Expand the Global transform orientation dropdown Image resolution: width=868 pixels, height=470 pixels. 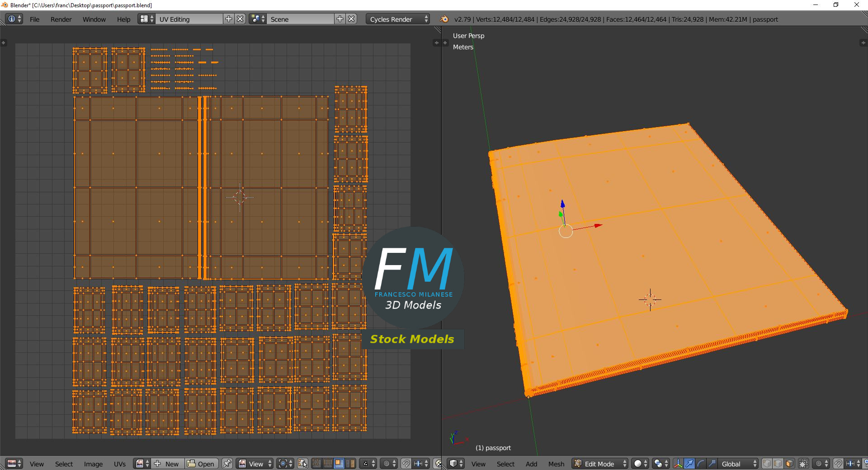(738, 464)
